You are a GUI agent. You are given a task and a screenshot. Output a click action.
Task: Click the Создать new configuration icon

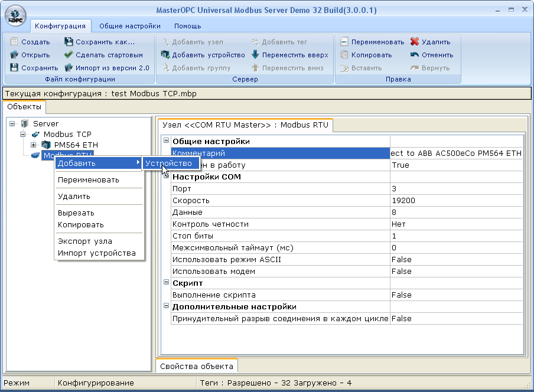(15, 42)
